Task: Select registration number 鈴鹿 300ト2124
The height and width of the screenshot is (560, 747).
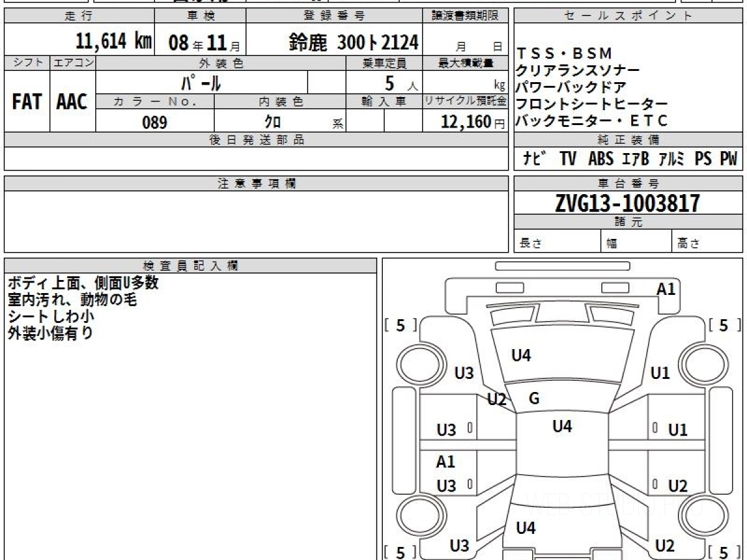Action: pos(354,42)
